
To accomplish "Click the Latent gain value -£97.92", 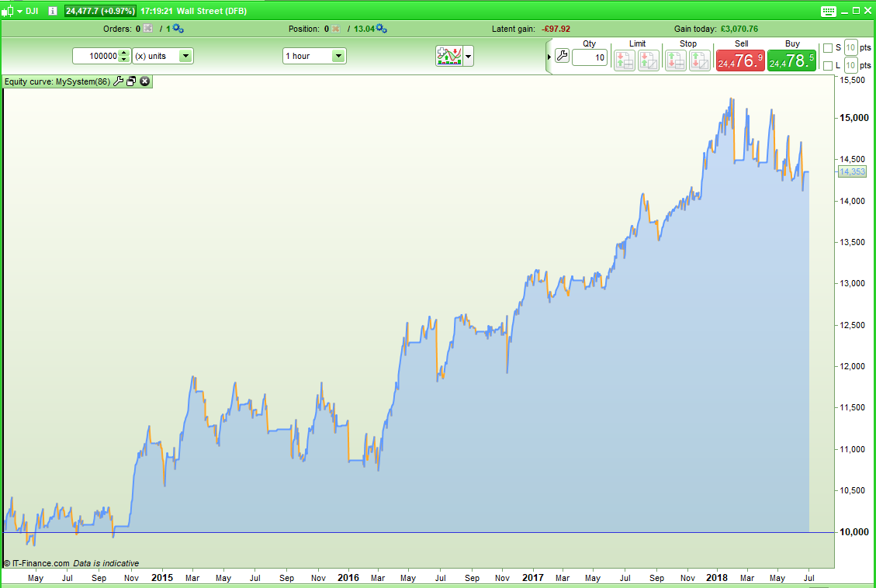I will click(x=556, y=29).
